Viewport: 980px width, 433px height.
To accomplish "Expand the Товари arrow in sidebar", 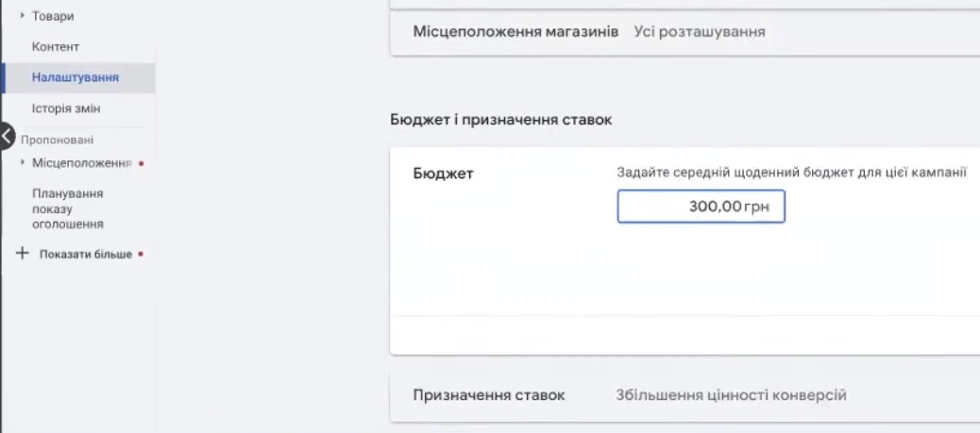I will click(23, 17).
